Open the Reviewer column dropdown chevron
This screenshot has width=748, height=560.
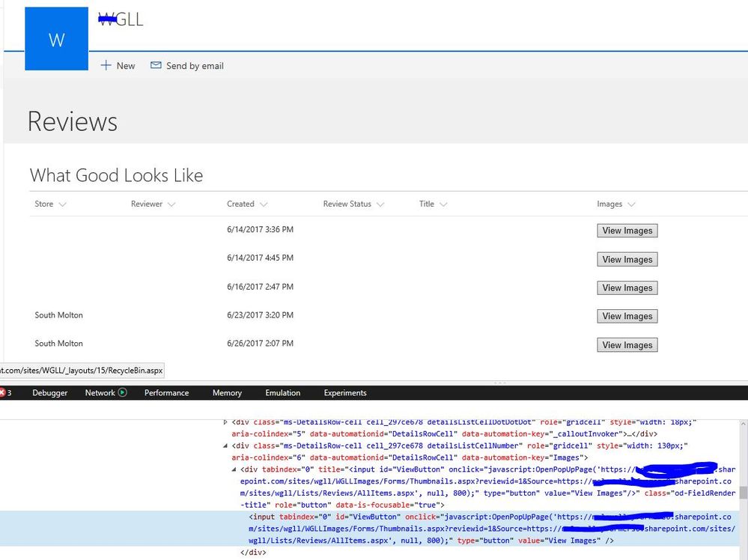tap(171, 204)
